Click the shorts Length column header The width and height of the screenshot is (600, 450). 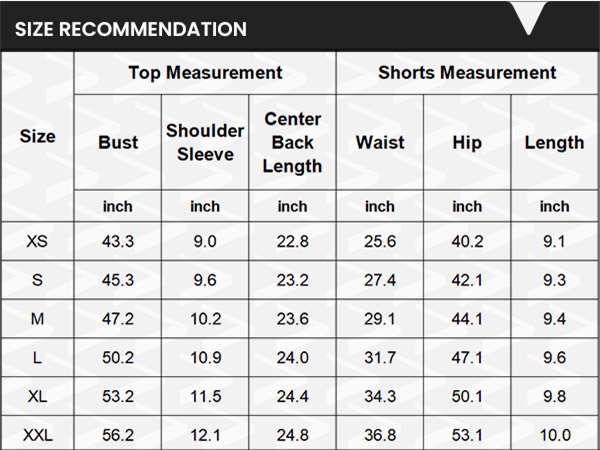pyautogui.click(x=554, y=143)
